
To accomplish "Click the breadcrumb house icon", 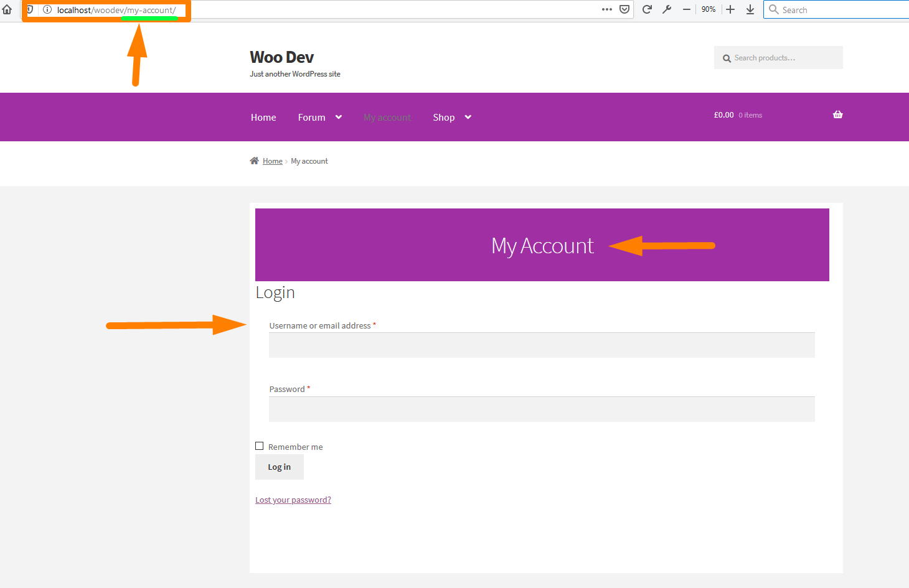I will click(x=254, y=161).
